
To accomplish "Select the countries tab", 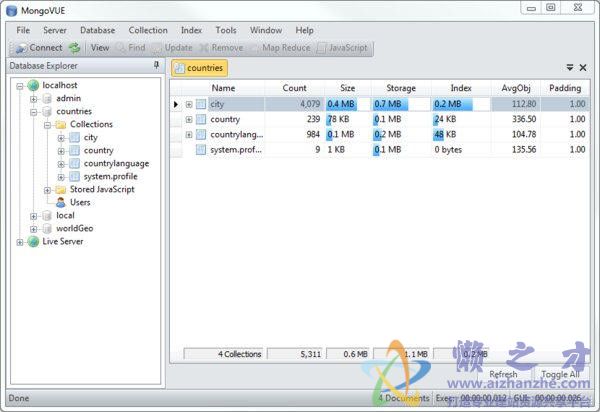I will click(x=199, y=68).
